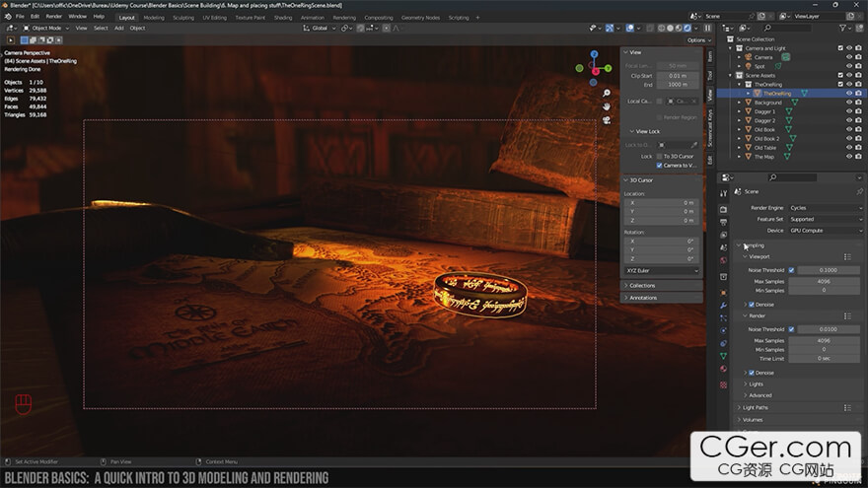Image resolution: width=868 pixels, height=488 pixels.
Task: Click the zoom magnifier icon in viewport
Action: click(607, 93)
